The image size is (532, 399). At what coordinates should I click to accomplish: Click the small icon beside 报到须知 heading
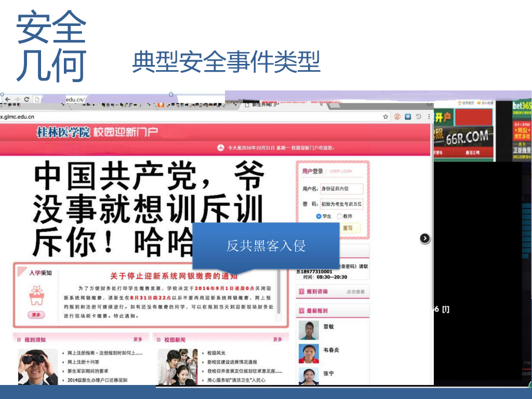(19, 340)
